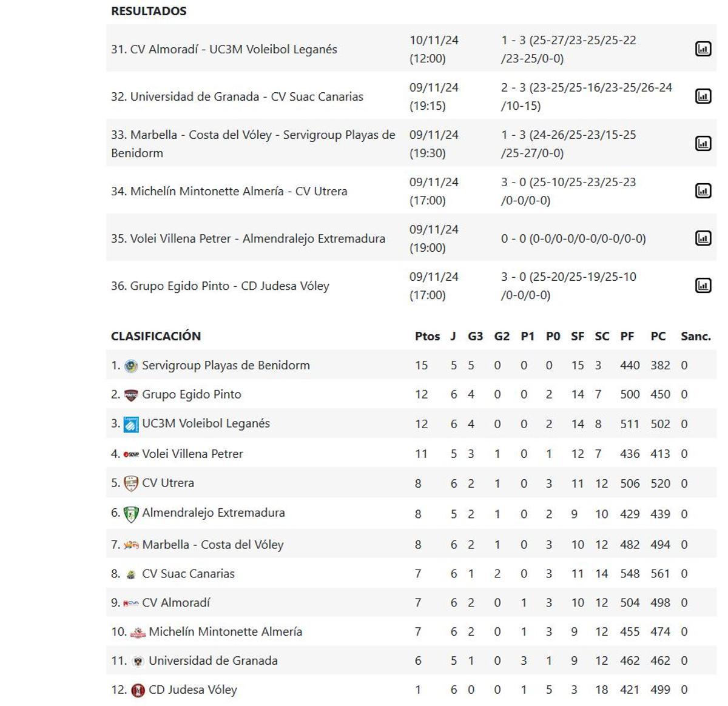View stats for Michelín Almería vs CV Utrera
728x706 pixels.
[x=703, y=190]
